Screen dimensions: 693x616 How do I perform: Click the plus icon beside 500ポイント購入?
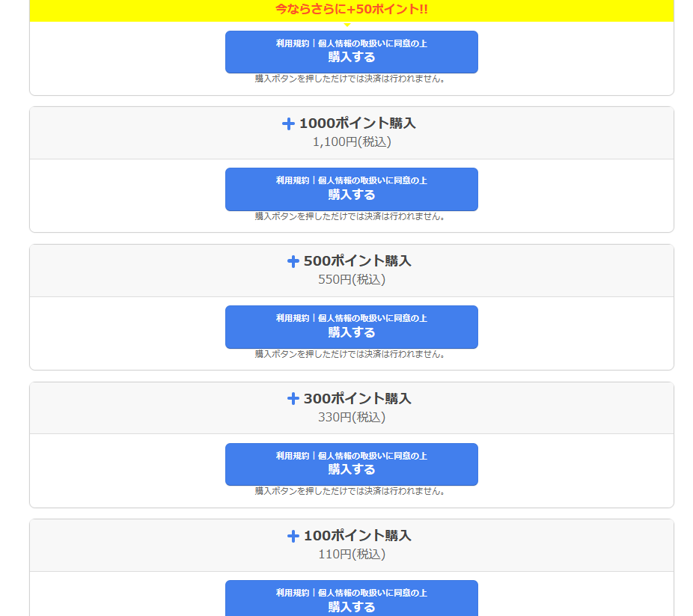[x=293, y=261]
